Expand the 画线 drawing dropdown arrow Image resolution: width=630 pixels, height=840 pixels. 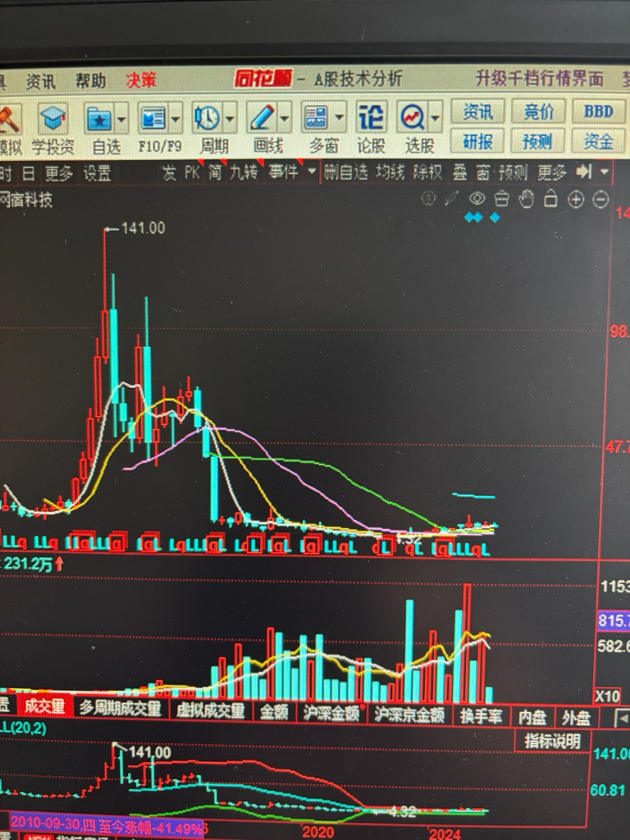285,117
